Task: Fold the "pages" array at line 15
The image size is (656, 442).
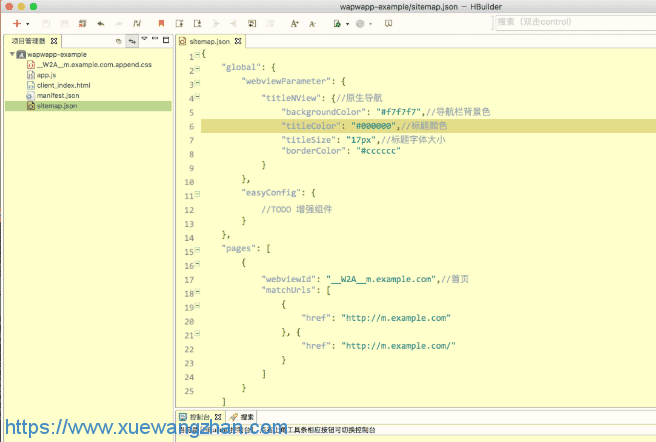Action: click(197, 251)
